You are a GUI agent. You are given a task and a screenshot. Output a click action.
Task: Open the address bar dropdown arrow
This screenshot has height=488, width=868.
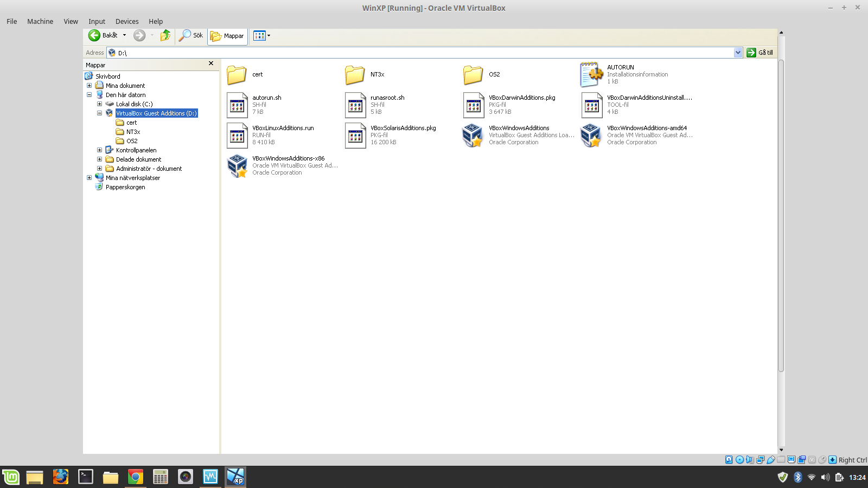point(738,53)
